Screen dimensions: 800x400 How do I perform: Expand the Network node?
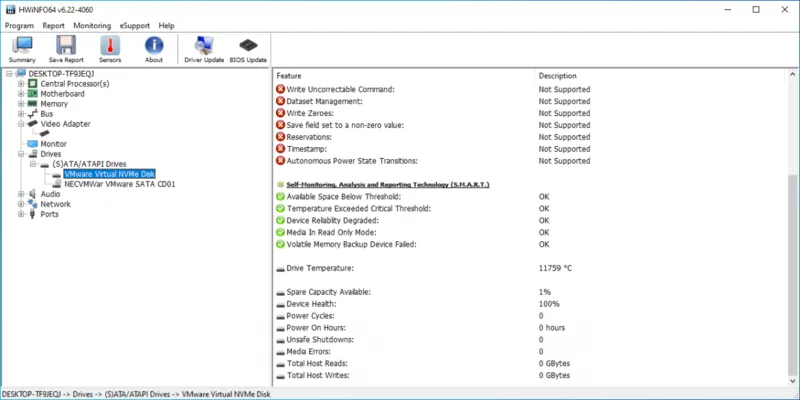click(21, 204)
